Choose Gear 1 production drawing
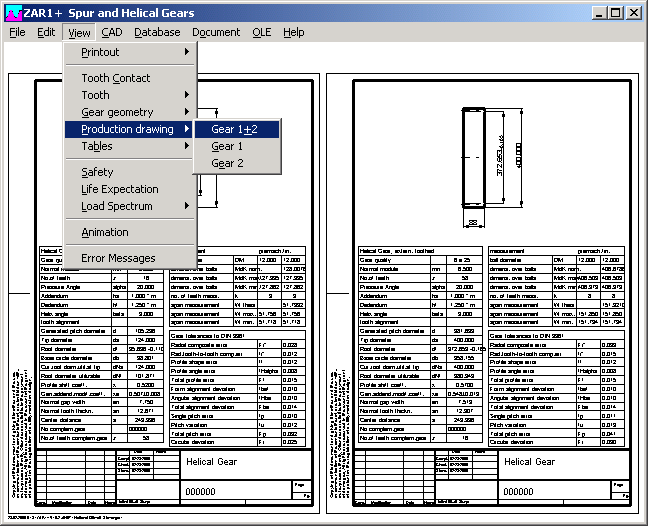The height and width of the screenshot is (526, 648). coord(227,146)
